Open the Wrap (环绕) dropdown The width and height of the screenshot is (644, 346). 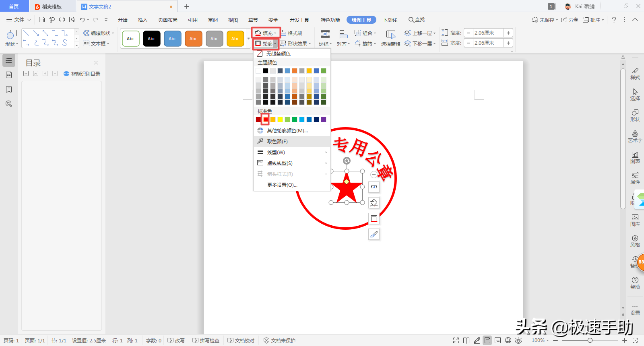tap(325, 39)
